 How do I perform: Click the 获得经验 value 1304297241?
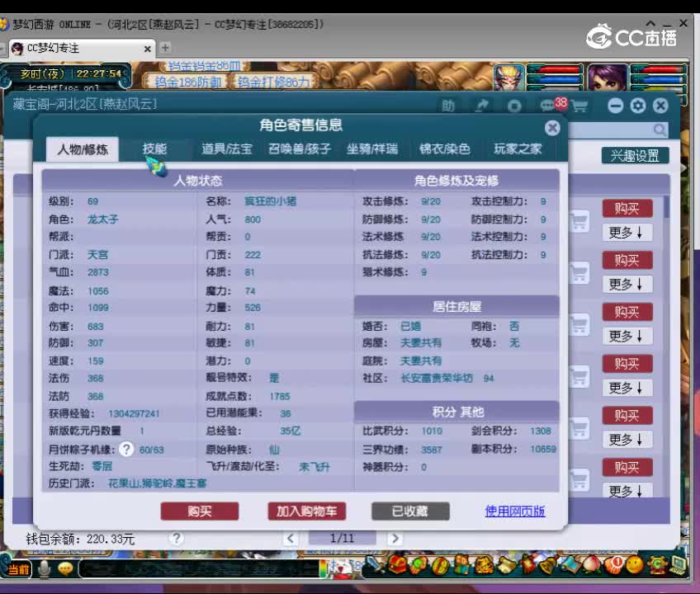point(134,413)
